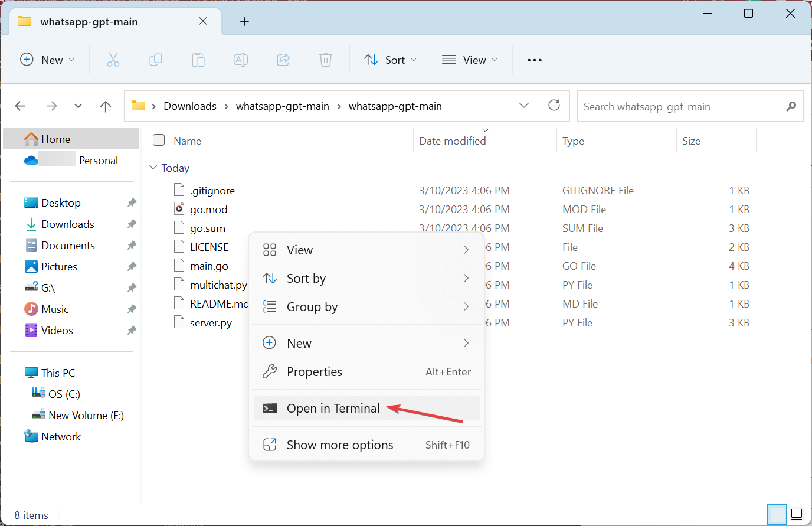Click the Paste clipboard icon
The image size is (812, 526).
coord(198,60)
